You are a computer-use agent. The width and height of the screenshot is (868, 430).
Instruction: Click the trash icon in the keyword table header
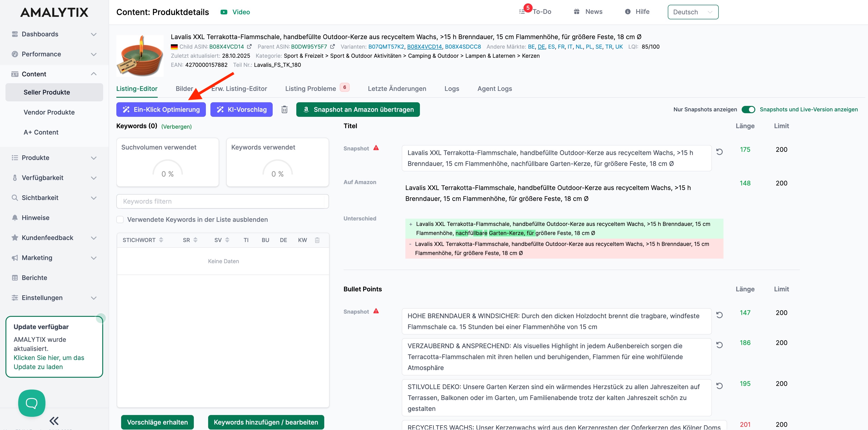tap(317, 240)
